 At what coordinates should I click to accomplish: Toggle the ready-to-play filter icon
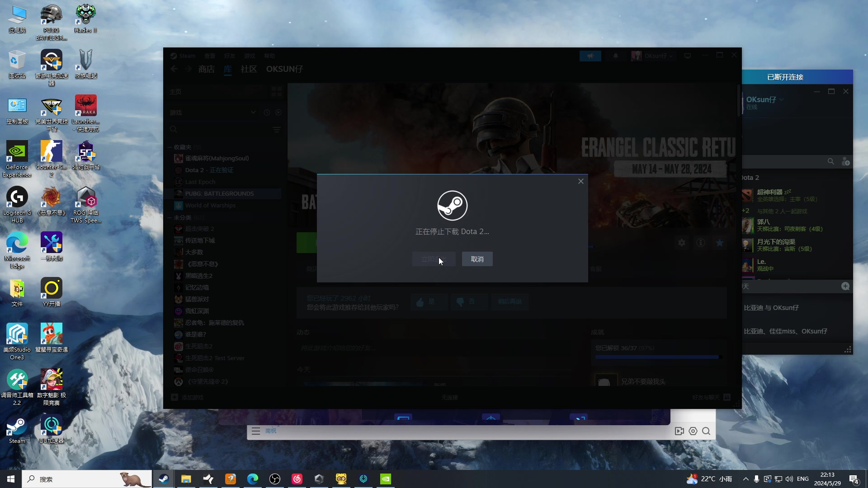(x=278, y=113)
